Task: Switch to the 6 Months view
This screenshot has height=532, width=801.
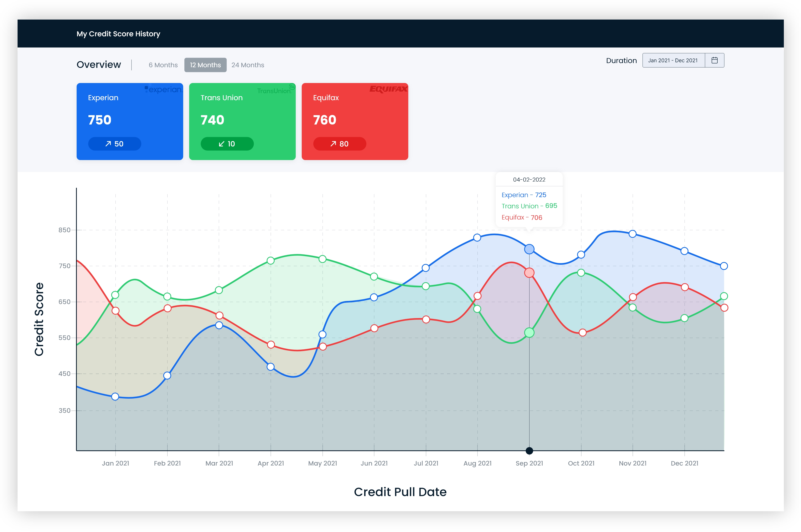Action: click(163, 65)
